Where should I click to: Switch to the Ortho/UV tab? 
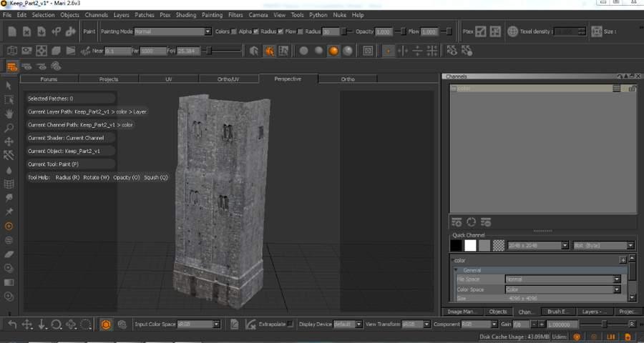coord(228,79)
